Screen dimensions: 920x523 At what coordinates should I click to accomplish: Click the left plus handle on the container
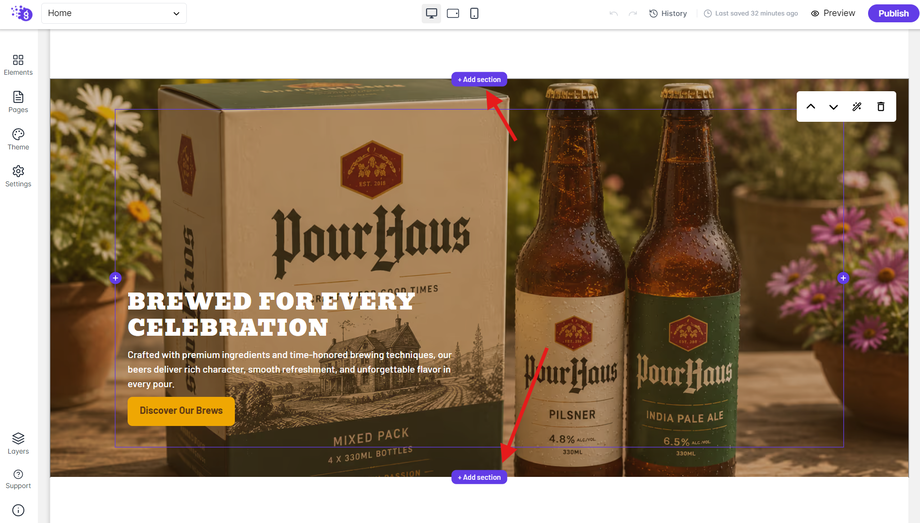[116, 278]
